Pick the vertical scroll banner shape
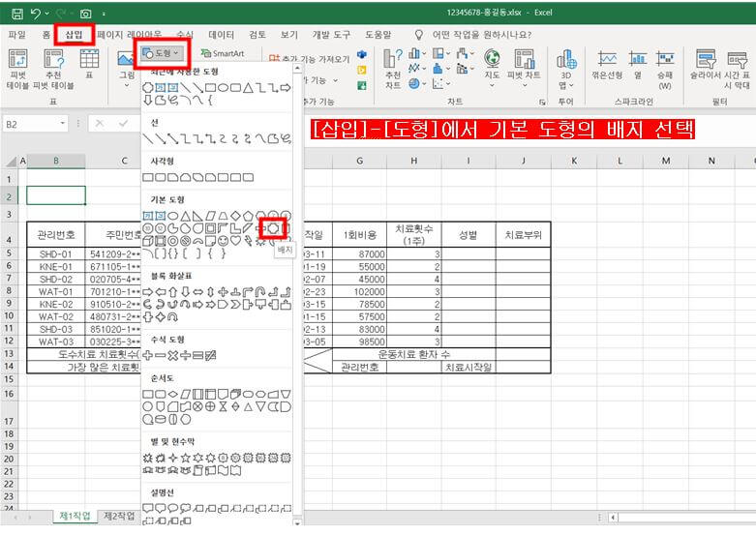756x535 pixels. 197,470
